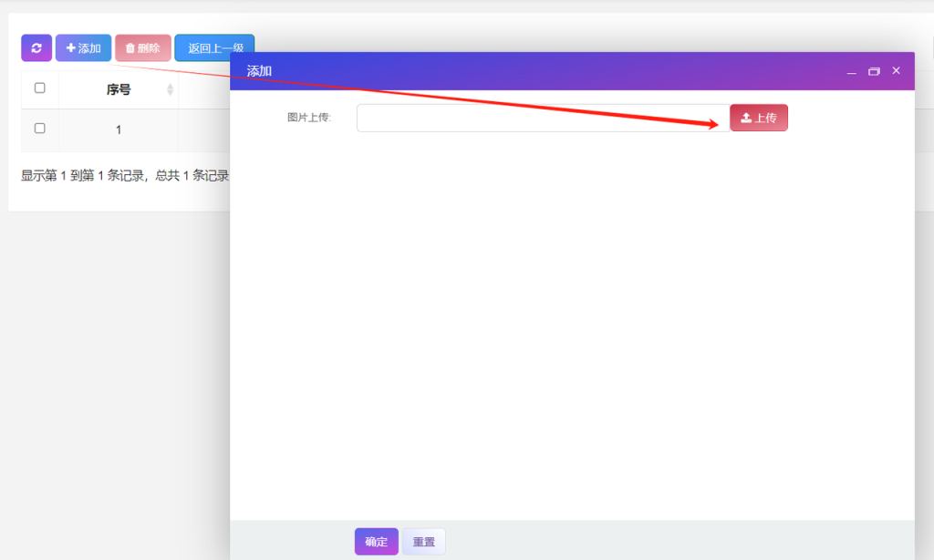
Task: Tick the header select-all checkbox
Action: tap(40, 88)
